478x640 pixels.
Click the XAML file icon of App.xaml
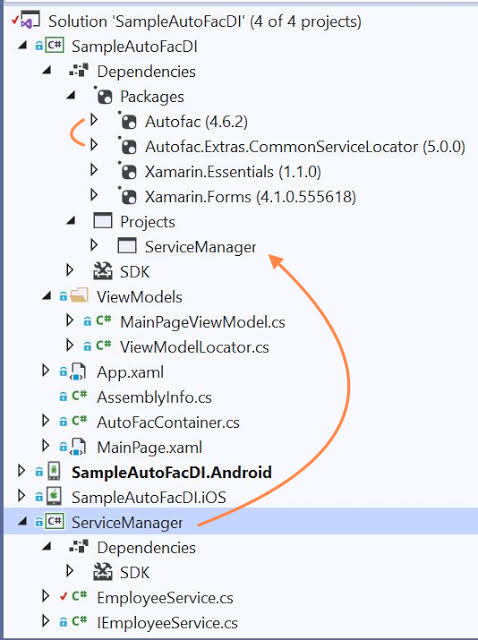[x=78, y=371]
